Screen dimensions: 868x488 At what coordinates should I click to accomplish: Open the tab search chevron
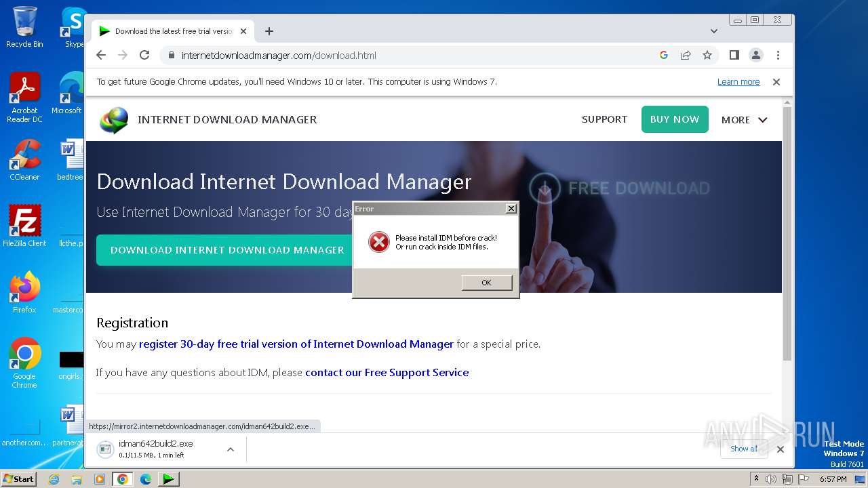click(713, 31)
